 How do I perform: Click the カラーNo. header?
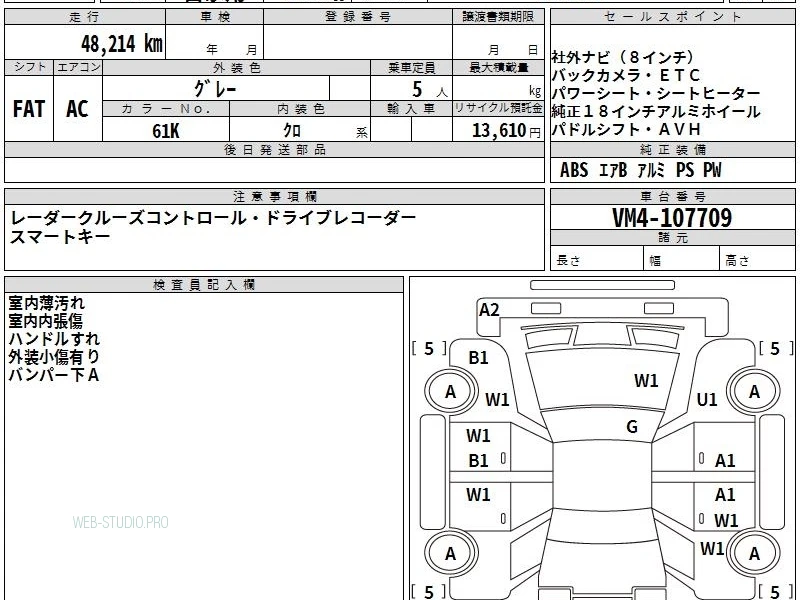166,109
